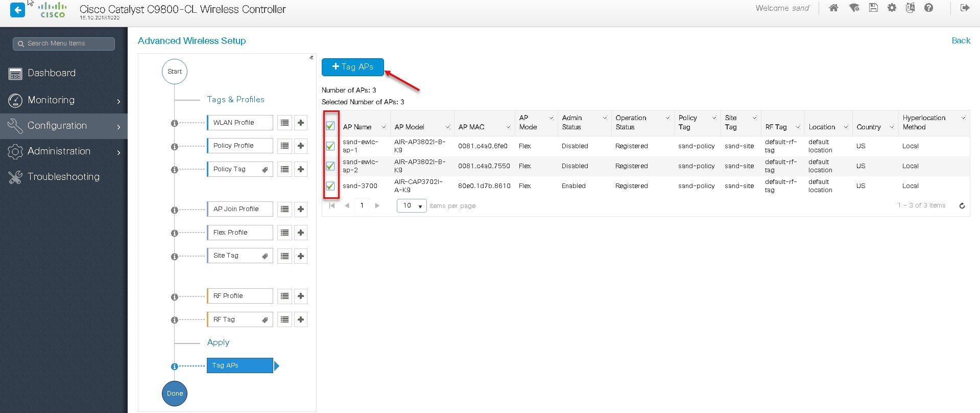
Task: Open the Country column filter dropdown
Action: 892,127
